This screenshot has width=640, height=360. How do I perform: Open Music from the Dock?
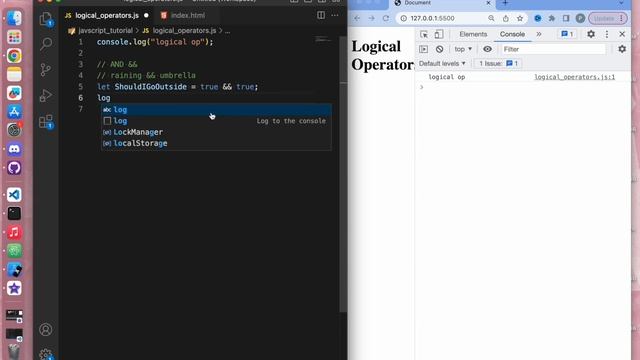[14, 232]
